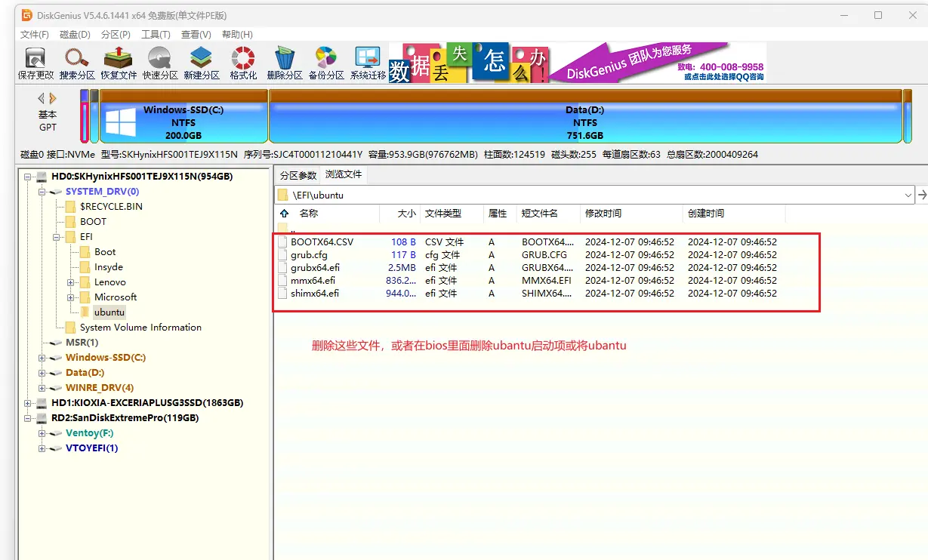Select the ubuntu folder in tree
The height and width of the screenshot is (560, 928).
tap(109, 312)
